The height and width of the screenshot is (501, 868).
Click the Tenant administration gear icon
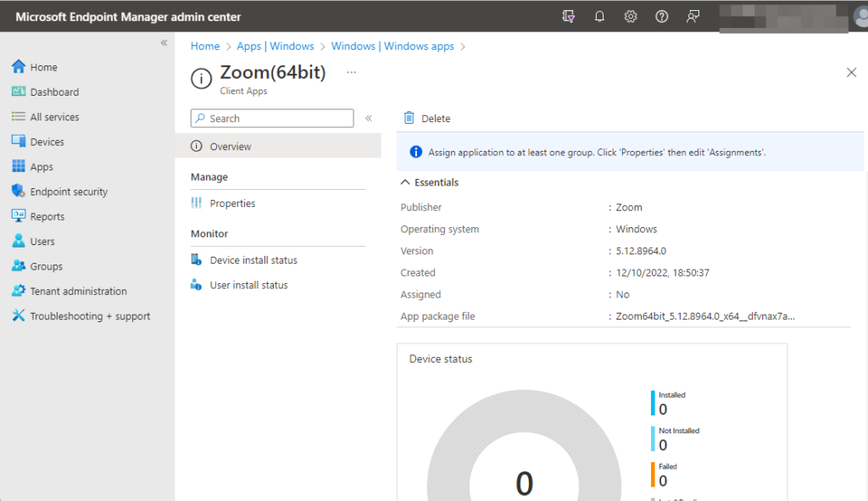[19, 291]
